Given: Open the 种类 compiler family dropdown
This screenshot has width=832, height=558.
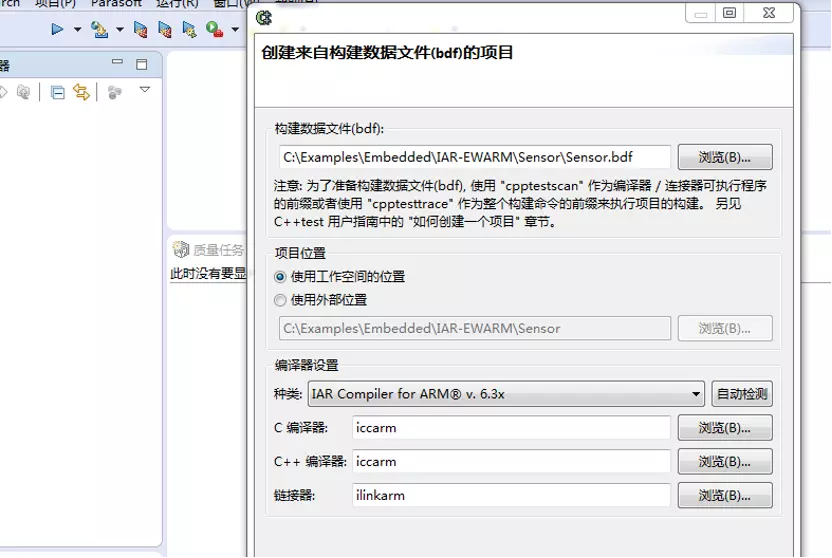Looking at the screenshot, I should [506, 394].
